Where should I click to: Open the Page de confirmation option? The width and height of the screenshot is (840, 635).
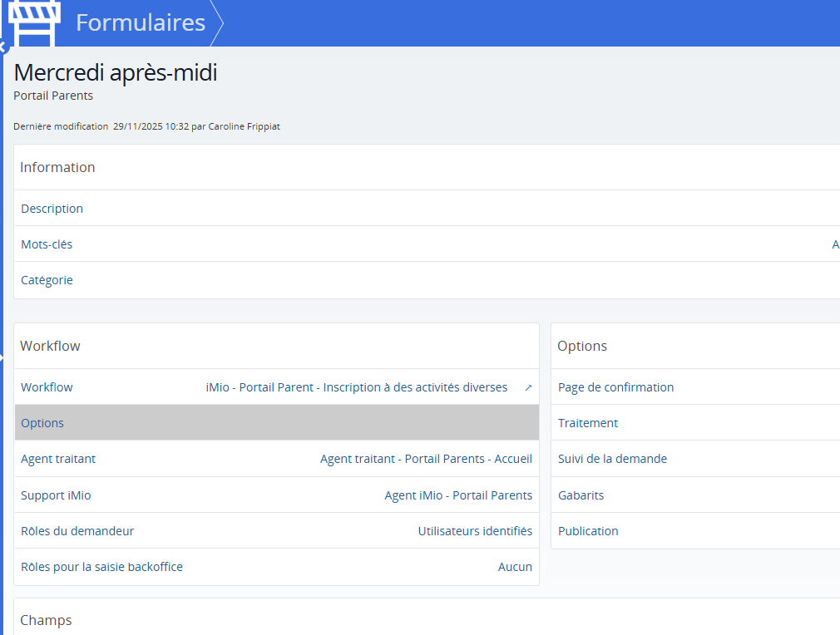tap(615, 386)
